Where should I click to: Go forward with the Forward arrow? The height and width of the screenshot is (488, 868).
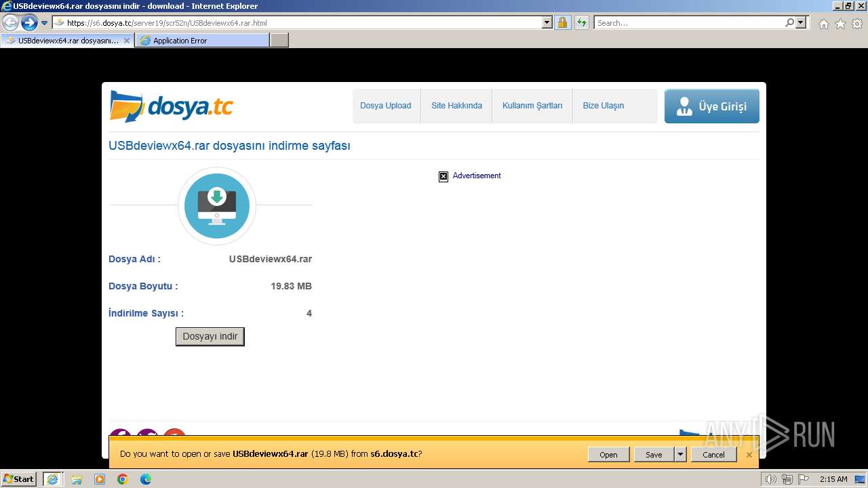[29, 22]
